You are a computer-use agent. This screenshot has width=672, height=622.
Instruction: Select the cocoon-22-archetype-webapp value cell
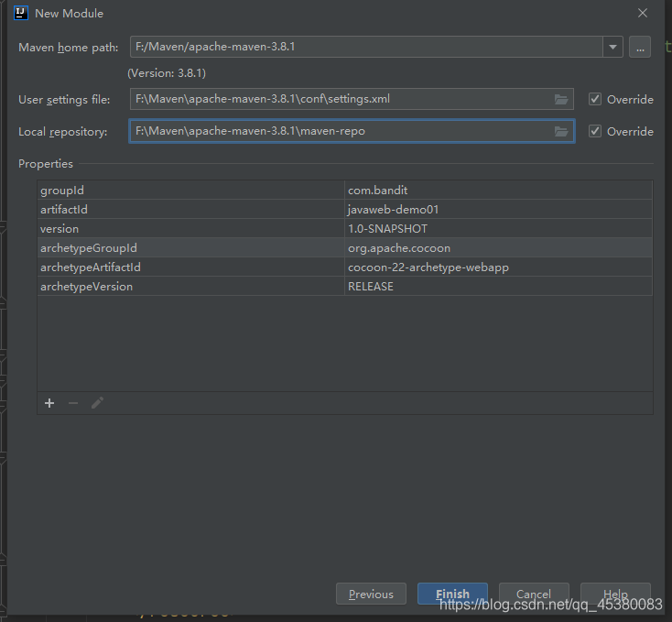498,267
